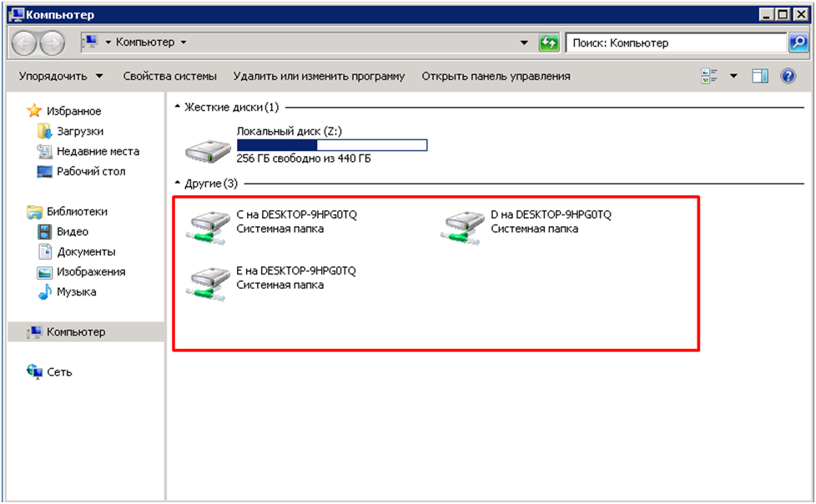816x504 pixels.
Task: Click Открыть панель управления
Action: [x=496, y=76]
